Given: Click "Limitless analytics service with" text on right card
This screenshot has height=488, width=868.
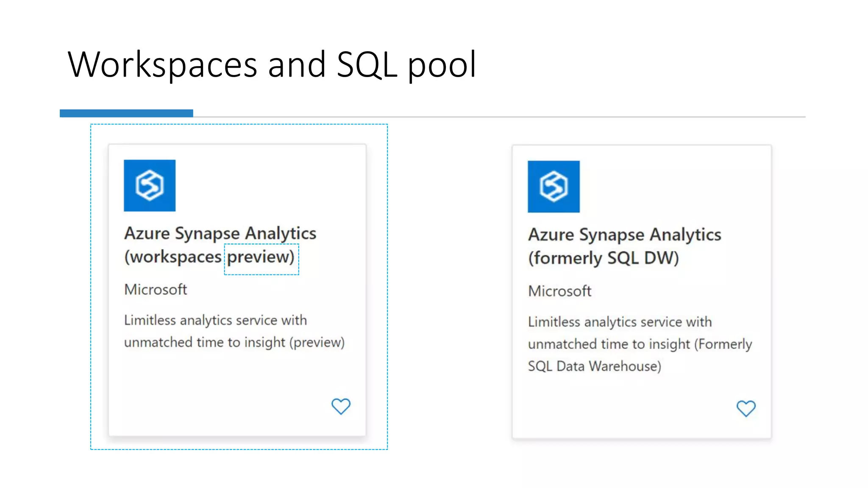Looking at the screenshot, I should (x=620, y=322).
